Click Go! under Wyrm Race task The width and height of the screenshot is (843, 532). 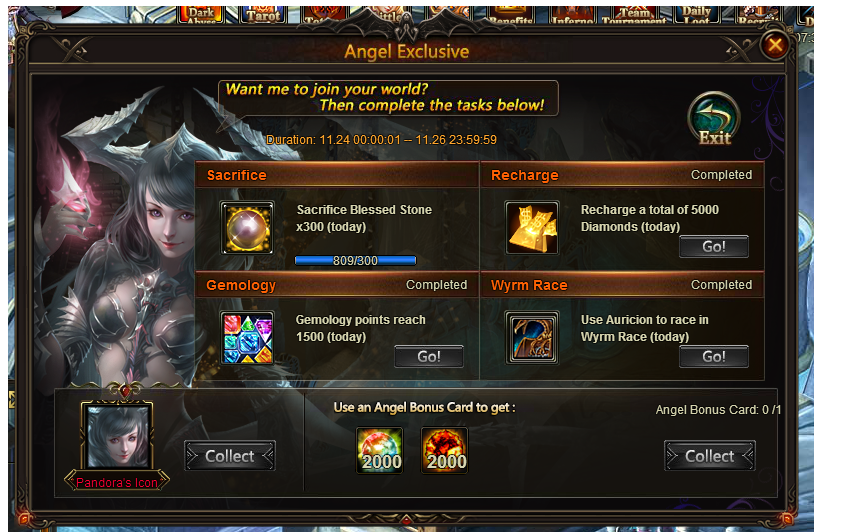713,357
